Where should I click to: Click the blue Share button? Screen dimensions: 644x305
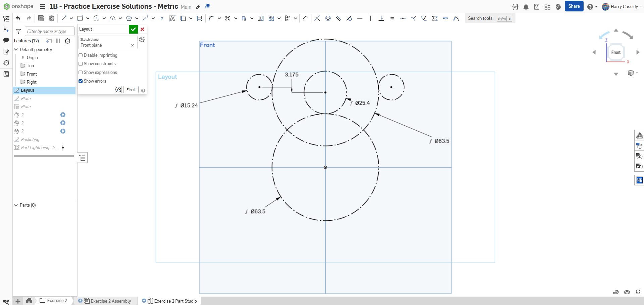pos(574,6)
